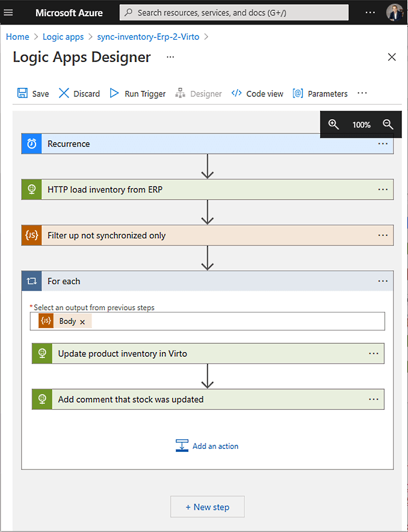Go to Logic apps breadcrumb
This screenshot has width=408, height=532.
click(x=63, y=37)
